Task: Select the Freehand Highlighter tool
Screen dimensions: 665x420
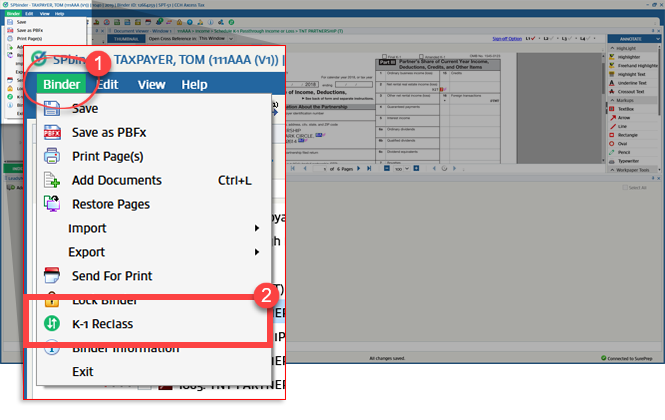Action: point(634,66)
